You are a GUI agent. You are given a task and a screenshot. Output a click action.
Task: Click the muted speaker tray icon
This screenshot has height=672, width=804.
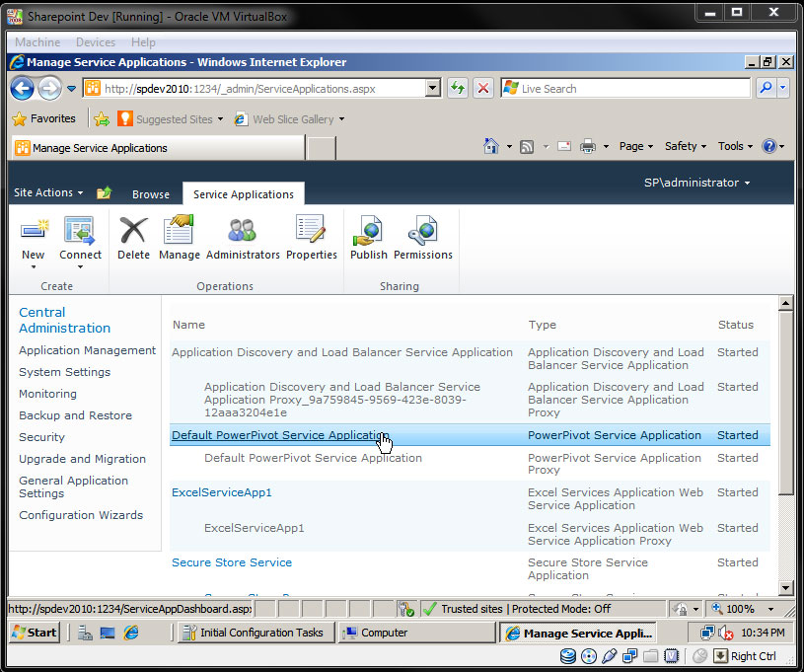click(725, 633)
